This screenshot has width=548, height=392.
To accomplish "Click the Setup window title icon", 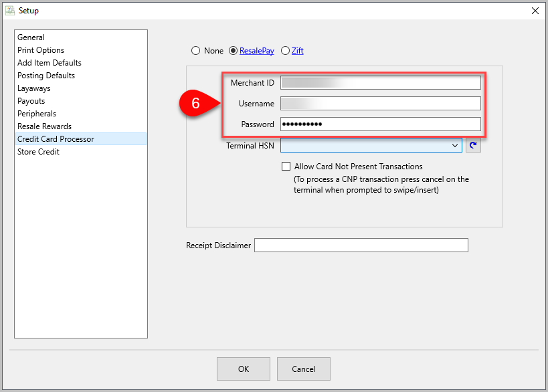I will coord(10,11).
